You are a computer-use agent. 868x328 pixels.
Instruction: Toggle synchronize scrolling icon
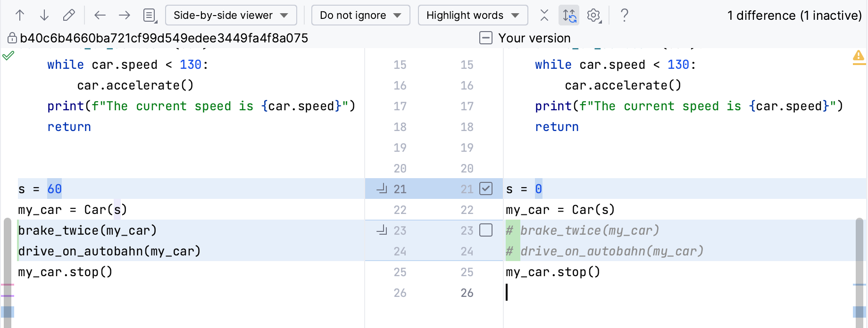(x=569, y=16)
